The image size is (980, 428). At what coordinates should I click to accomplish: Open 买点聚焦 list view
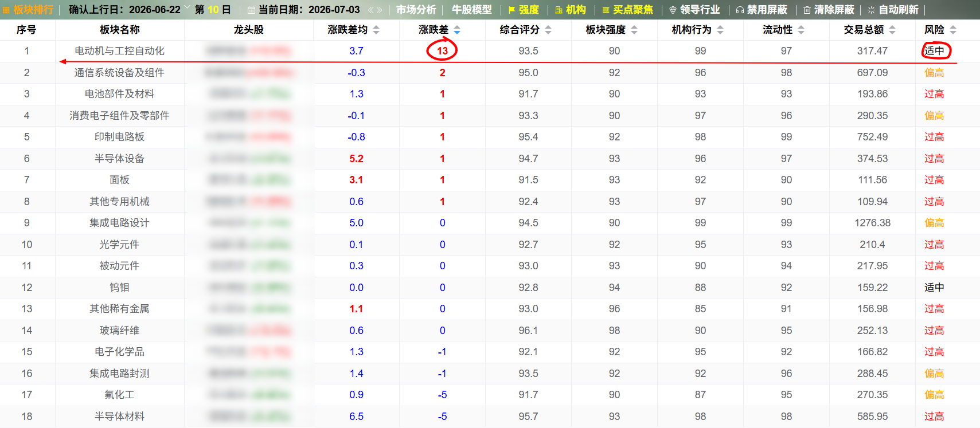pyautogui.click(x=627, y=10)
